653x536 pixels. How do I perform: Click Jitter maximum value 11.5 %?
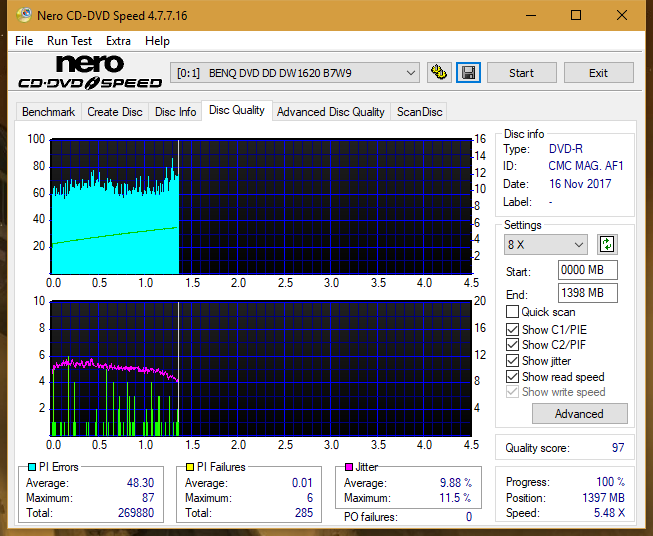455,498
